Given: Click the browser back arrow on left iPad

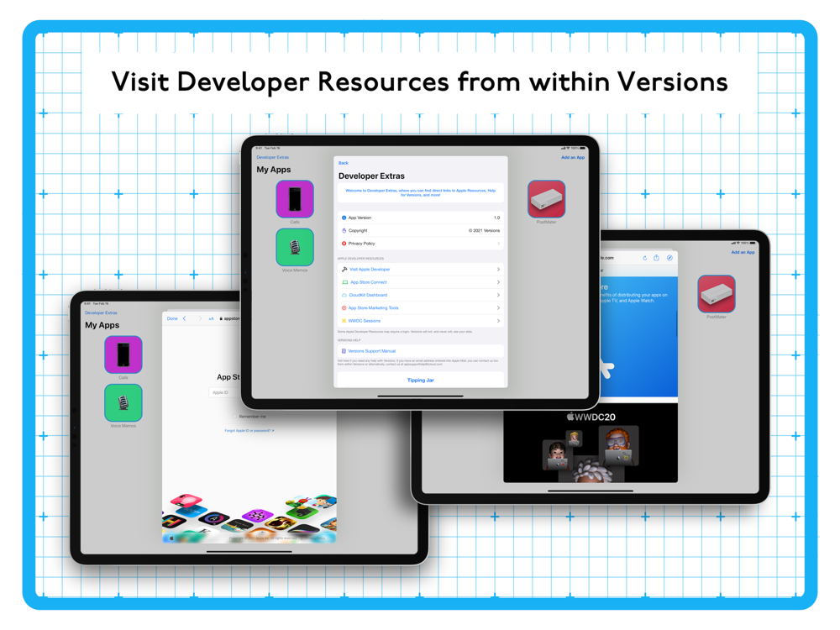Looking at the screenshot, I should pyautogui.click(x=184, y=318).
